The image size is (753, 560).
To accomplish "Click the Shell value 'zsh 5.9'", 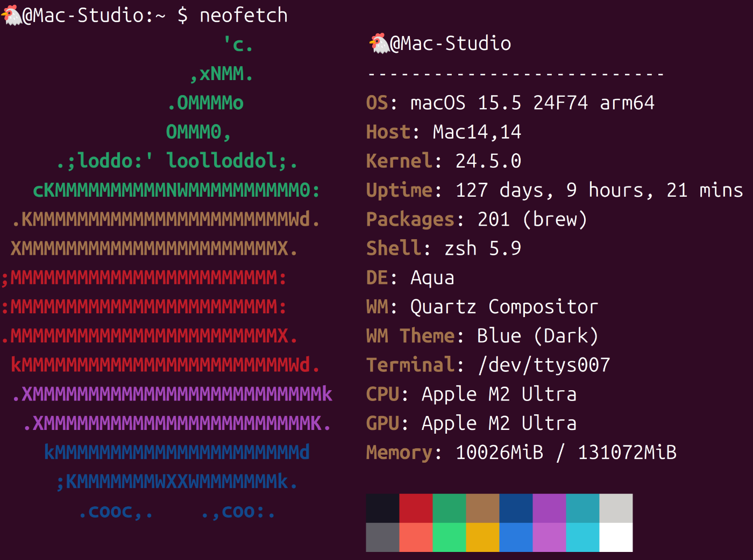I will pyautogui.click(x=482, y=248).
